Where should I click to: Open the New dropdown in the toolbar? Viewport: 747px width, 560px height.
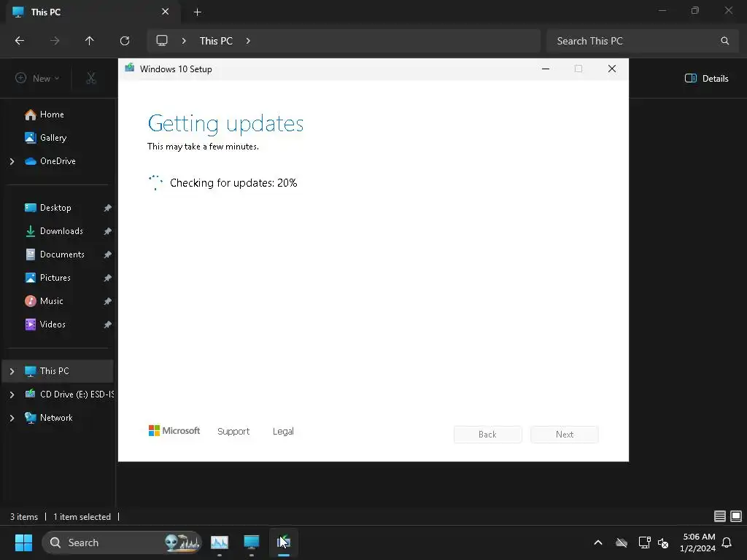37,78
